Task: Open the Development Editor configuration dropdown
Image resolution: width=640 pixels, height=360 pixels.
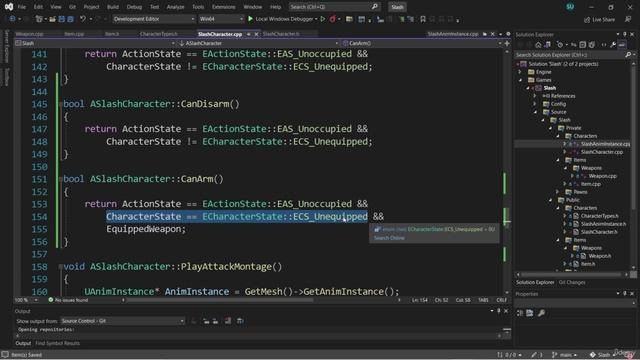Action: point(154,19)
